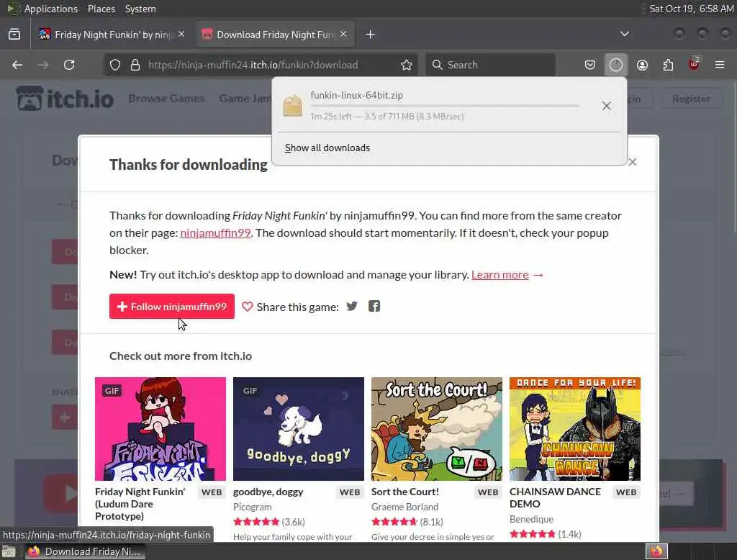Image resolution: width=737 pixels, height=560 pixels.
Task: Click the Friday Night Funkin' (Ludum Dare Prototype) title
Action: (x=140, y=504)
